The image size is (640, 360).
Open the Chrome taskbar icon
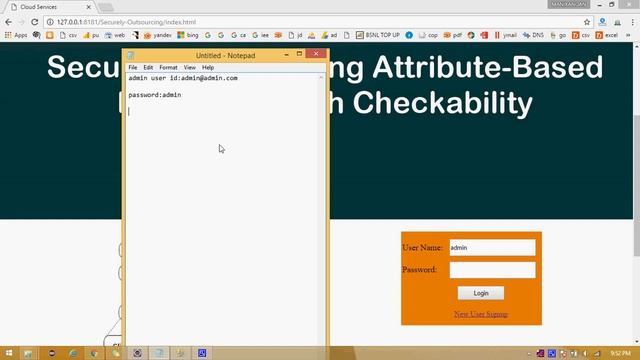coord(95,353)
